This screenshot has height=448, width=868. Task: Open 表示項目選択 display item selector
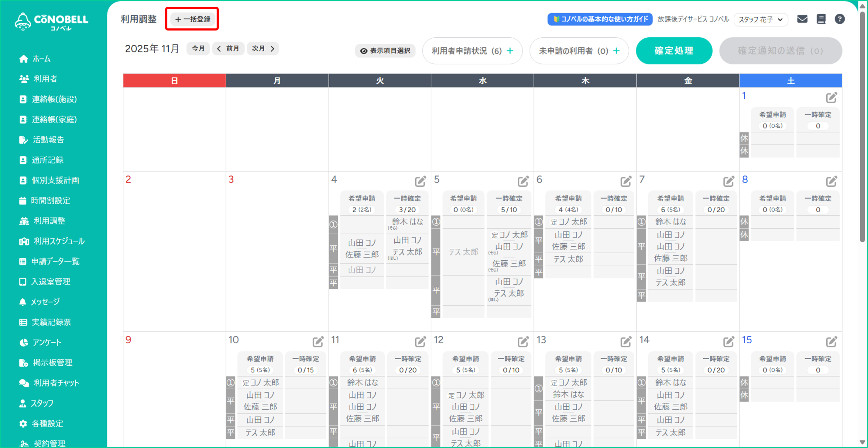386,51
